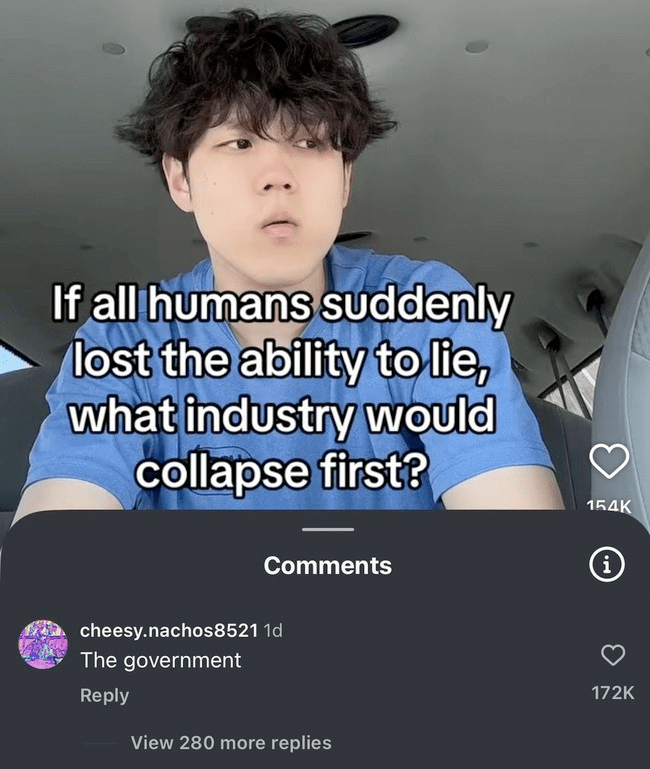Like the cheesy.nachos8521 comment heart

coord(613,655)
